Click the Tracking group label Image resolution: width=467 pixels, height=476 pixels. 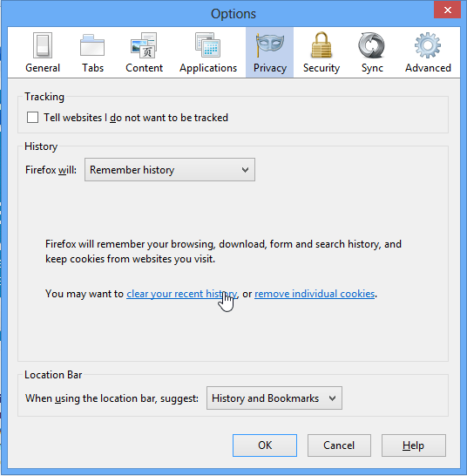tap(44, 97)
